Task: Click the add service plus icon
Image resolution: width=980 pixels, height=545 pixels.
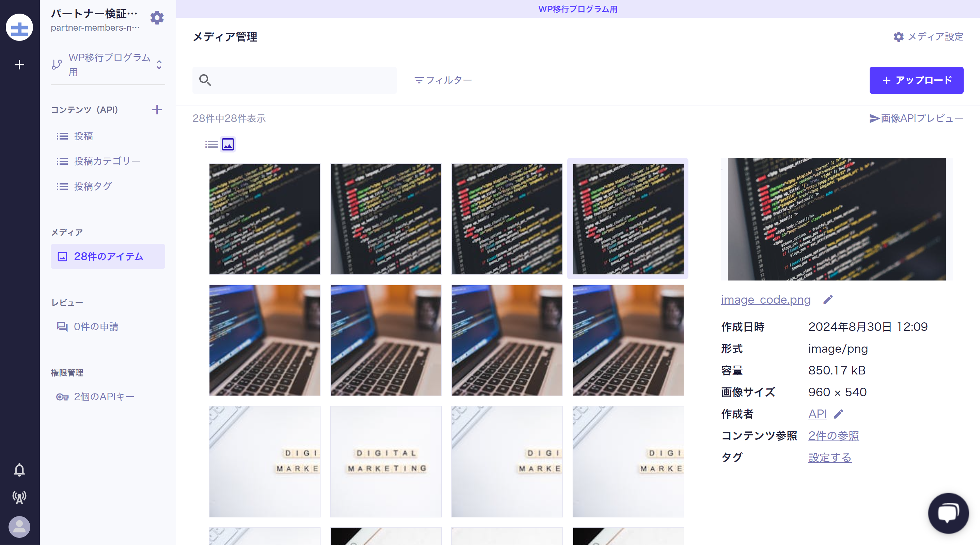Action: (x=19, y=65)
